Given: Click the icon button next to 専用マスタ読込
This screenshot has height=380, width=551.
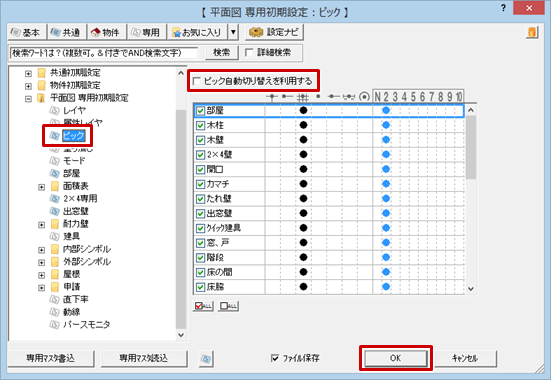Looking at the screenshot, I should [x=206, y=359].
